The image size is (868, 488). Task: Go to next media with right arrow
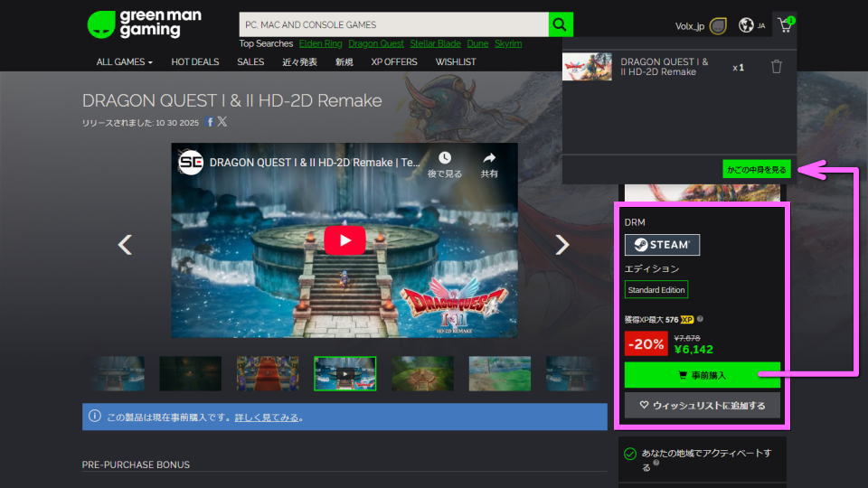(x=561, y=245)
